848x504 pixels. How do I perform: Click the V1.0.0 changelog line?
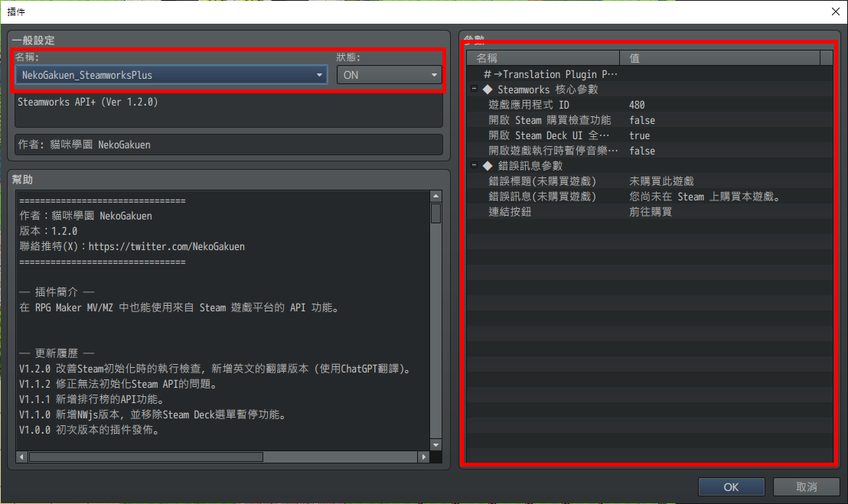pos(90,430)
